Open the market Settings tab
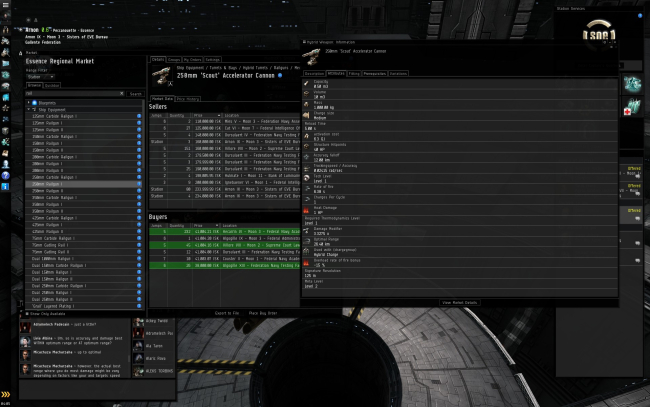The image size is (650, 407). (x=212, y=60)
